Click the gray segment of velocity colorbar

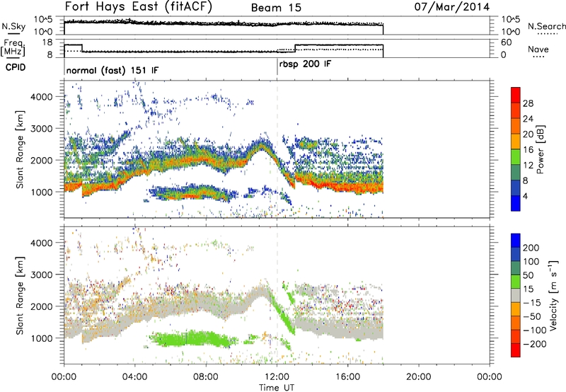(516, 296)
